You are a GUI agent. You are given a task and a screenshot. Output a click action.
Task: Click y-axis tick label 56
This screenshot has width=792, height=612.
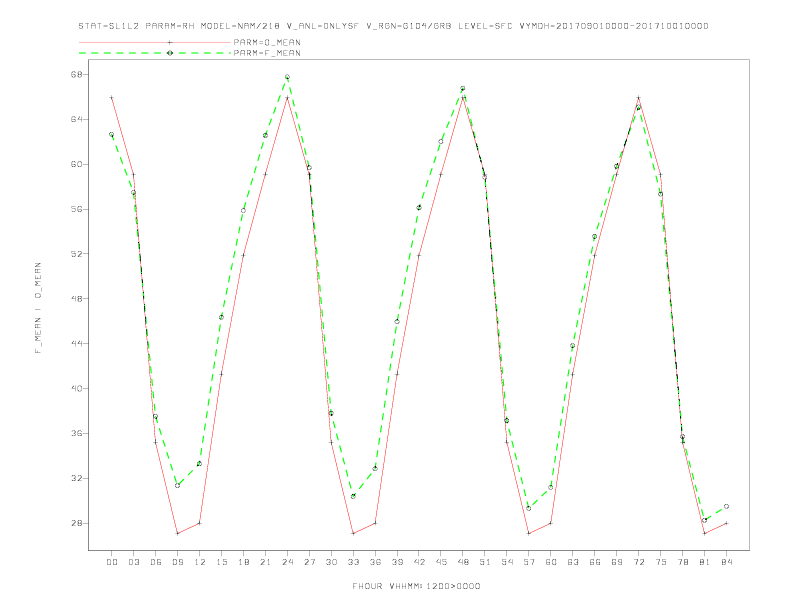(x=76, y=209)
